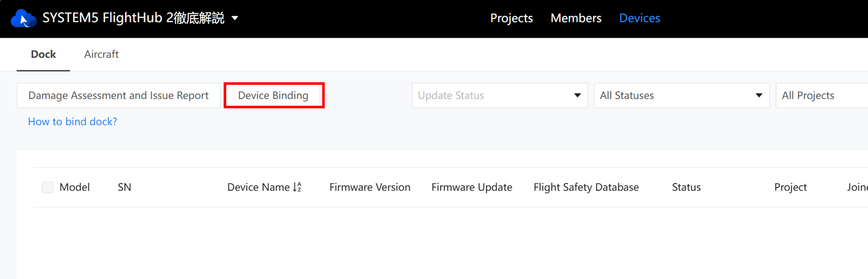Screen dimensions: 868x279
Task: Switch to the Aircraft tab
Action: tap(102, 54)
